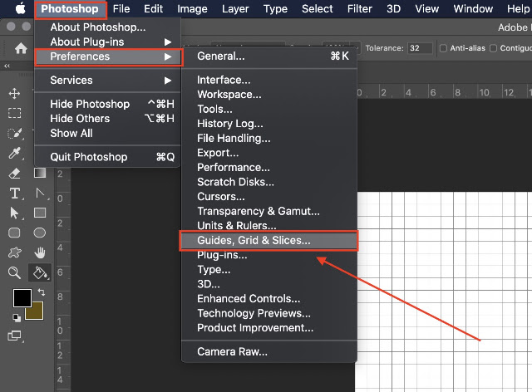Open Camera Raw preferences
Image resolution: width=532 pixels, height=392 pixels.
point(269,351)
